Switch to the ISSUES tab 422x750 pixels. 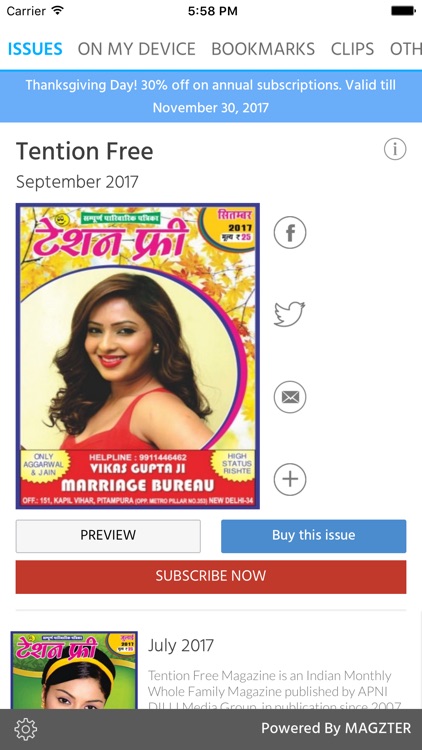pos(35,49)
